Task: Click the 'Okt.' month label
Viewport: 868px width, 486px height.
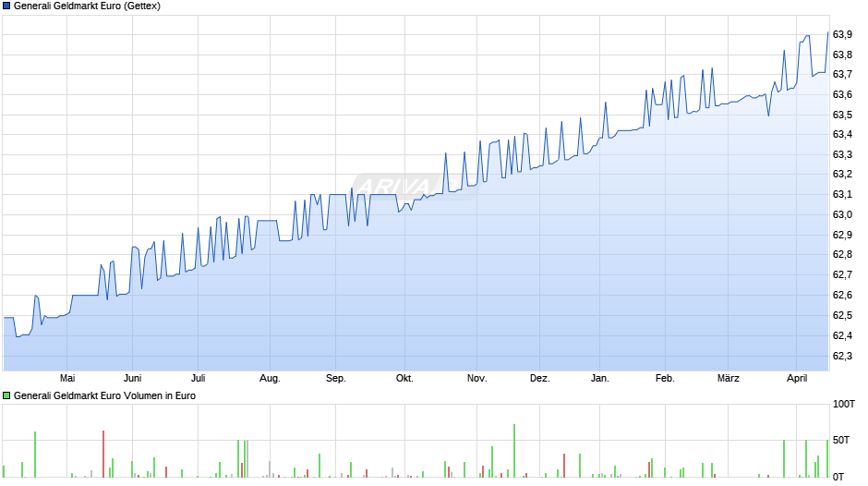Action: coord(404,378)
